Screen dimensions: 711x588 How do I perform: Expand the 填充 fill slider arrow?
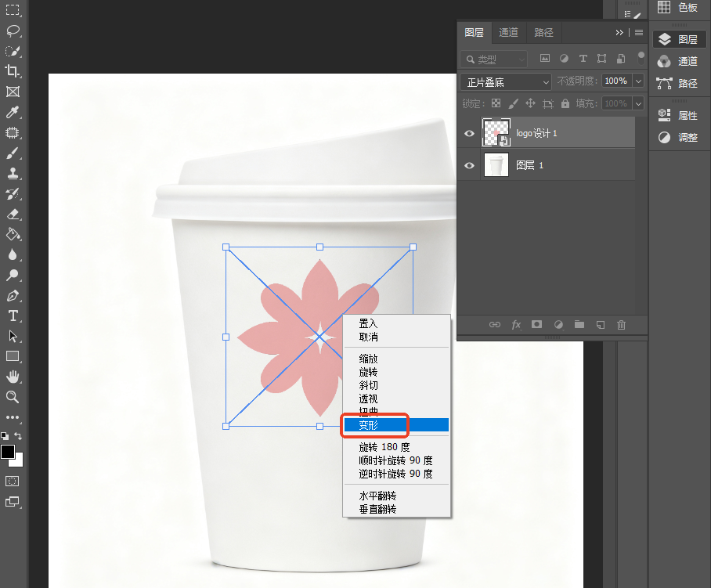pos(638,104)
